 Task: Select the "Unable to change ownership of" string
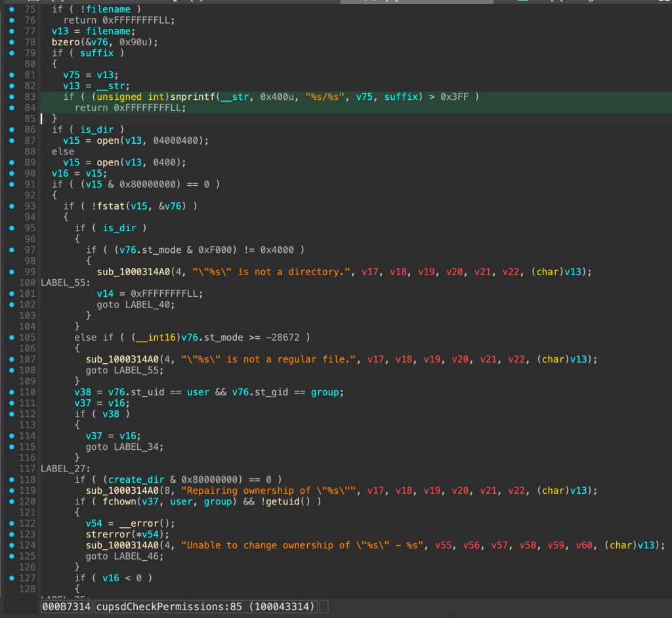coord(303,545)
